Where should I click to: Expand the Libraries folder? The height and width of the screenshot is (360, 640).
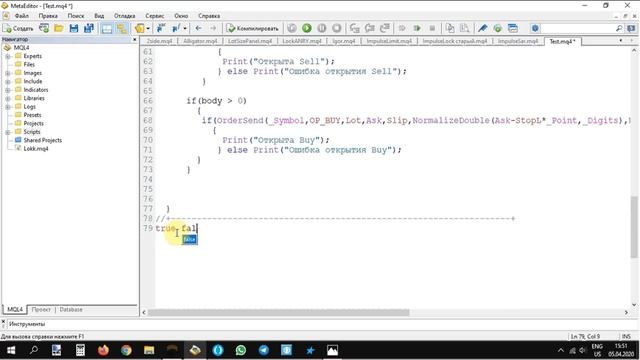click(8, 98)
